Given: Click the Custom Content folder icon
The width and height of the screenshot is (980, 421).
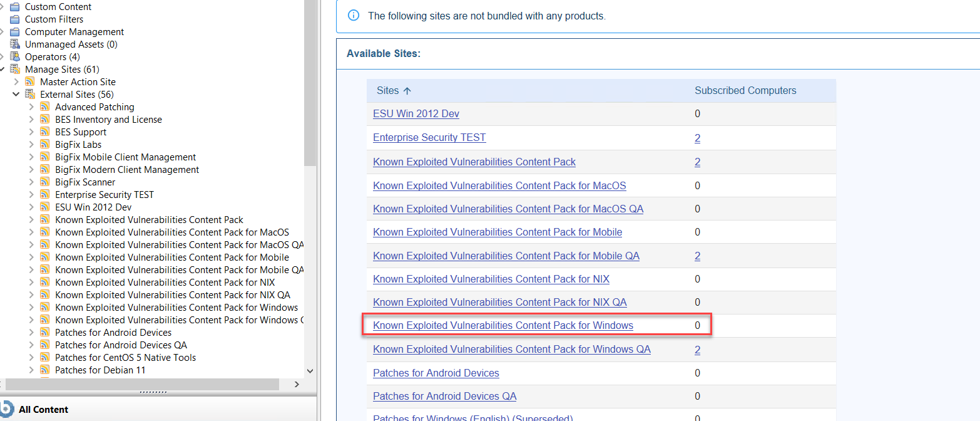Looking at the screenshot, I should click(x=14, y=6).
